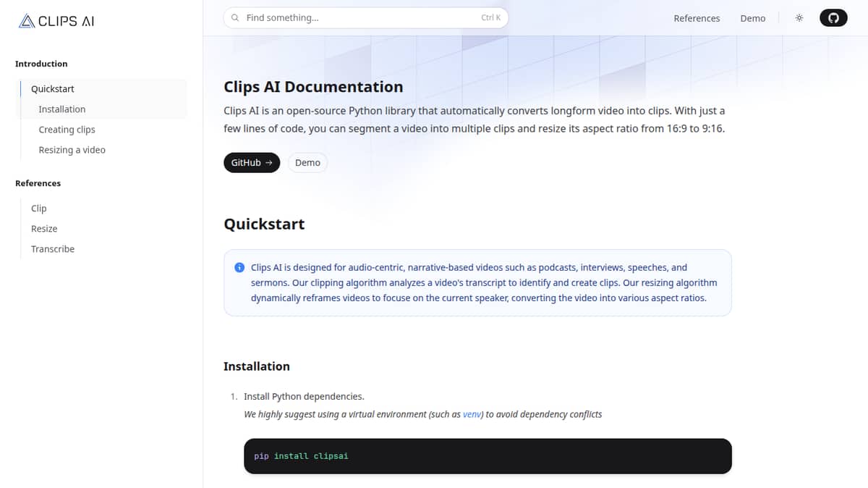868x488 pixels.
Task: Click the pip install clipsai code block
Action: pos(488,456)
